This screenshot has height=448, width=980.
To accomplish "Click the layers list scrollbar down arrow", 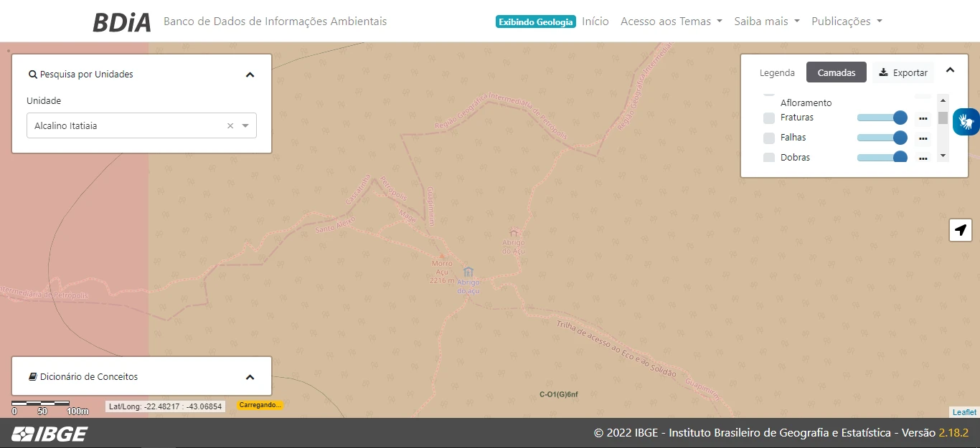I will pos(943,156).
